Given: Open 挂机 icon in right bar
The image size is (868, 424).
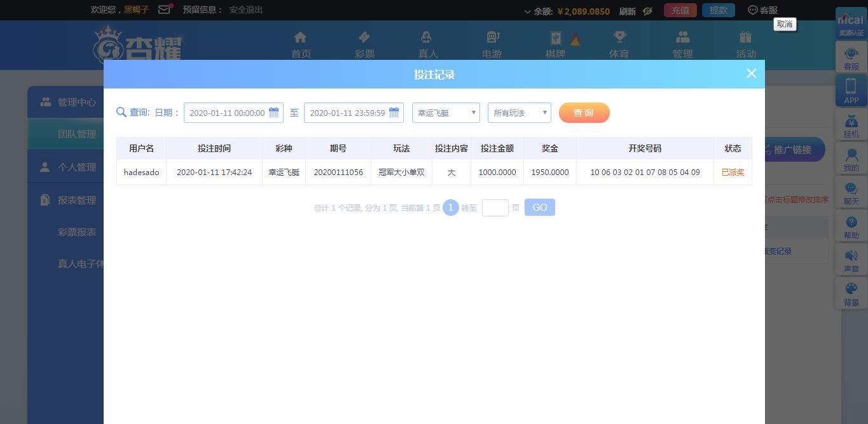Looking at the screenshot, I should coord(851,125).
